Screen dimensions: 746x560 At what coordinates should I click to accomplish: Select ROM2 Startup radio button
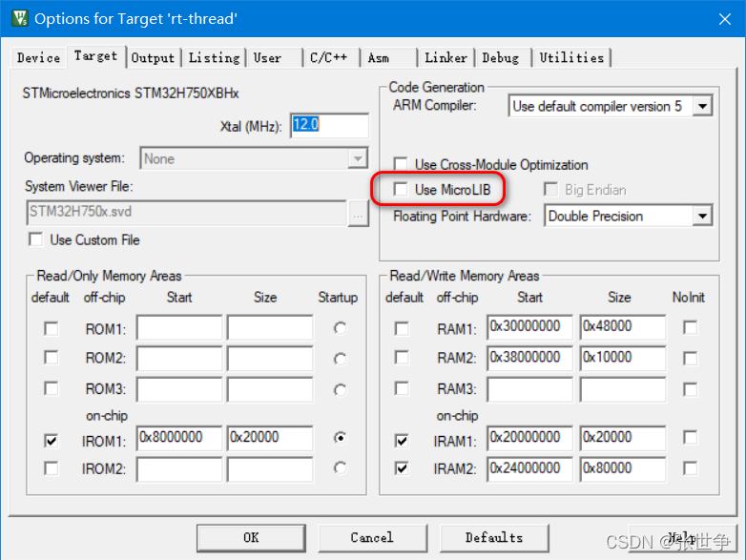(341, 359)
